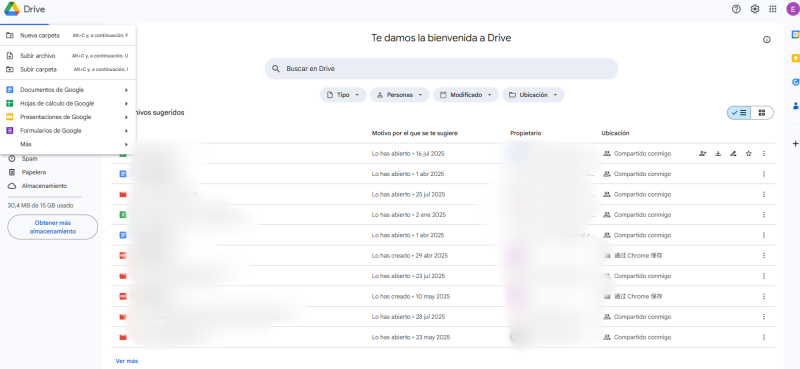Choose Subir carpeta from the menu
The image size is (800, 369).
[68, 69]
